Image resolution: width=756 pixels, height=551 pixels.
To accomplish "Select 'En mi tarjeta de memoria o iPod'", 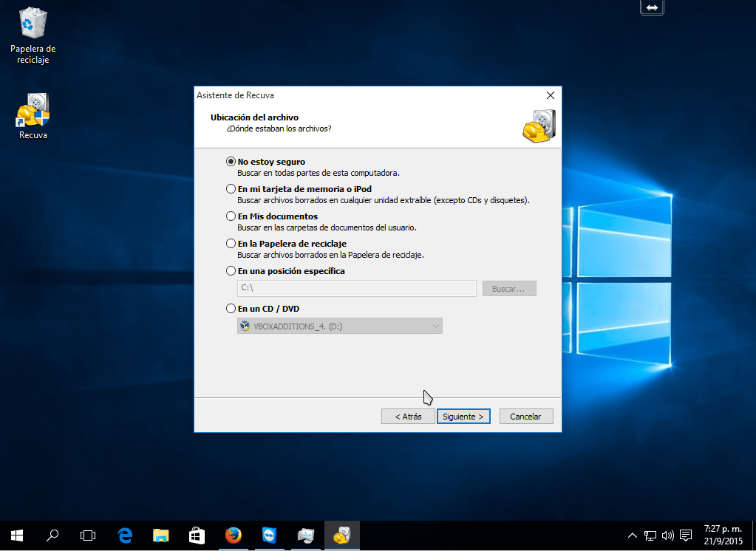I will [231, 189].
